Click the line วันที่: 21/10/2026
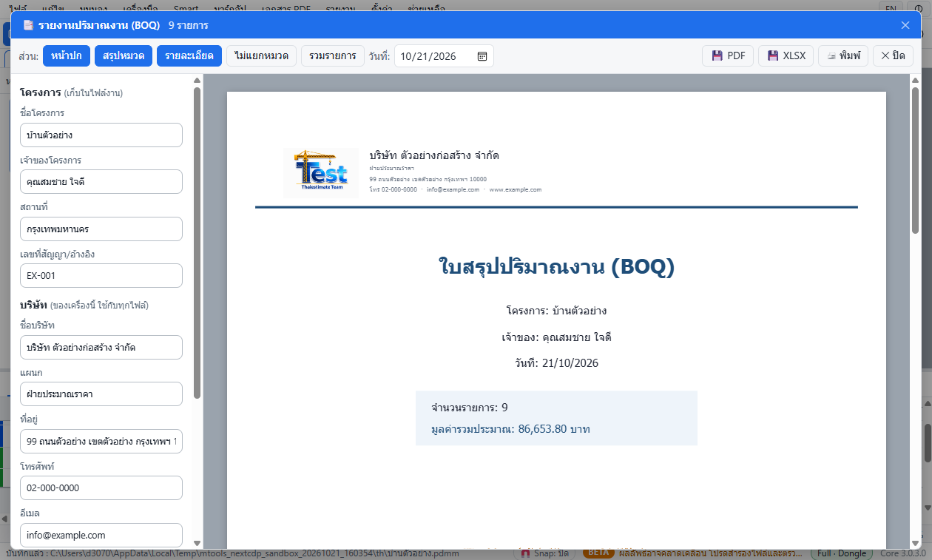 click(556, 363)
